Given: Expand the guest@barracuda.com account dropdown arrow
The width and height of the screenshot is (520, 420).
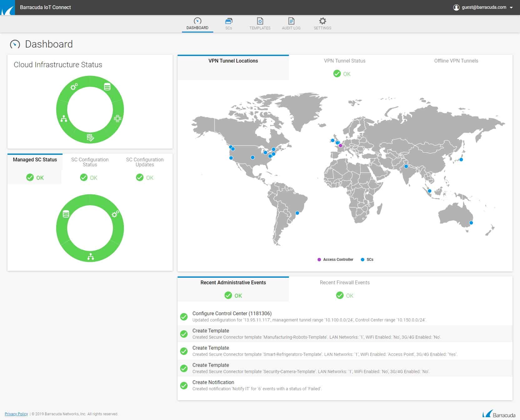Looking at the screenshot, I should coord(511,8).
